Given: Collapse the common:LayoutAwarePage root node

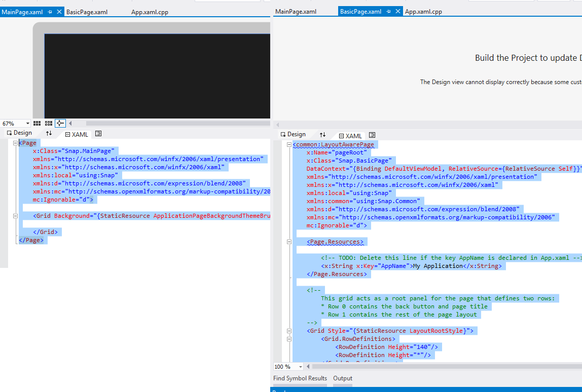Looking at the screenshot, I should pos(289,145).
